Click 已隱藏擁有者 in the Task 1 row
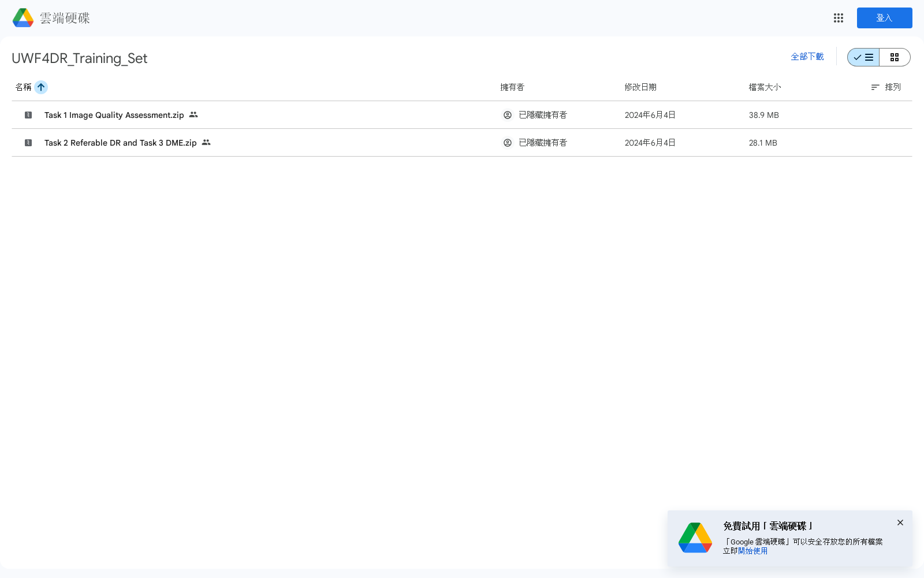 543,115
